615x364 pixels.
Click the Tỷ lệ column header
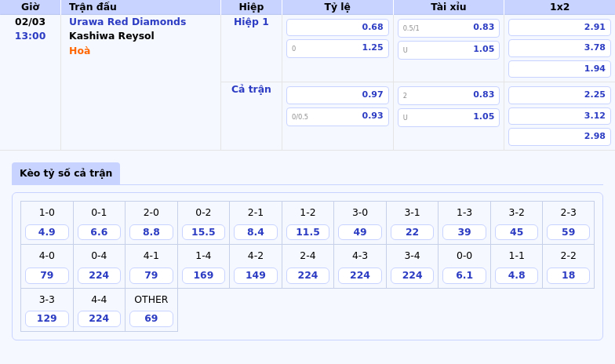[337, 7]
